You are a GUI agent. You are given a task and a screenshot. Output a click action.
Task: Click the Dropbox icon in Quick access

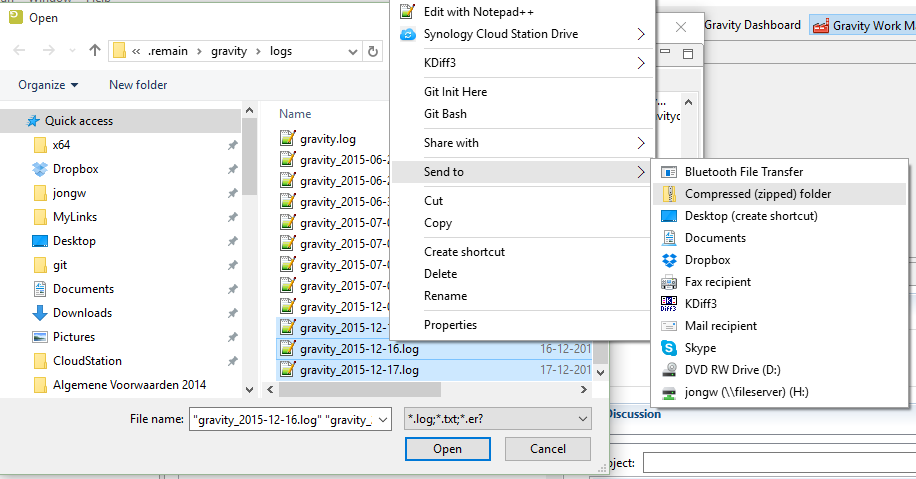(40, 169)
